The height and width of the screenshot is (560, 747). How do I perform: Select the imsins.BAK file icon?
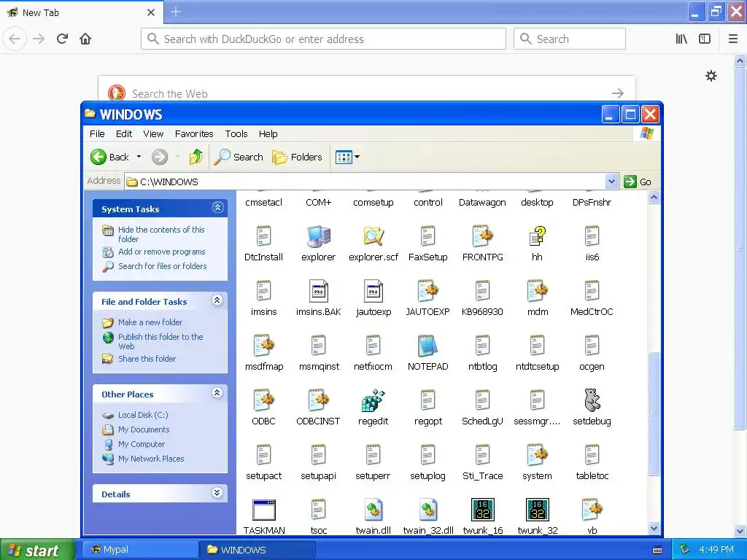318,291
